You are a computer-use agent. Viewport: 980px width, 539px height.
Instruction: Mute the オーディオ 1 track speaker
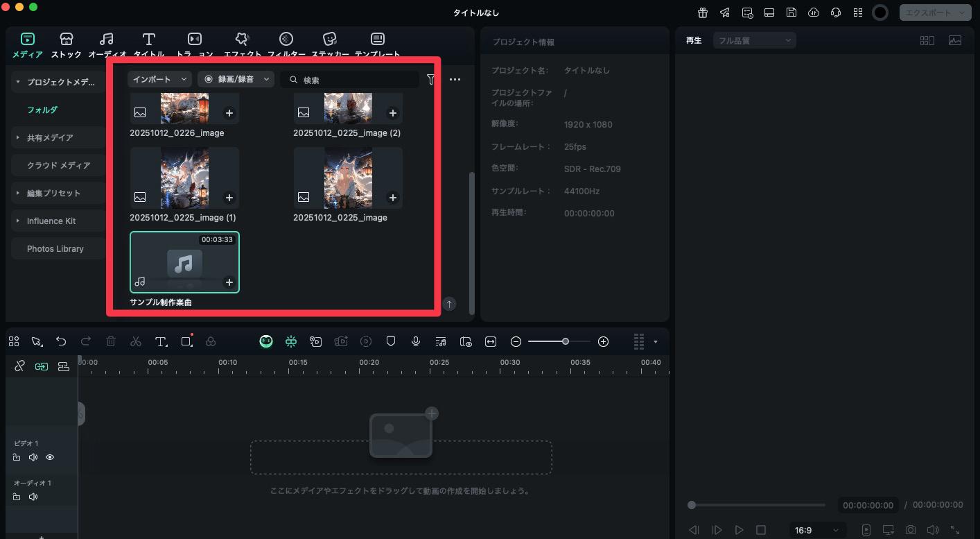33,497
